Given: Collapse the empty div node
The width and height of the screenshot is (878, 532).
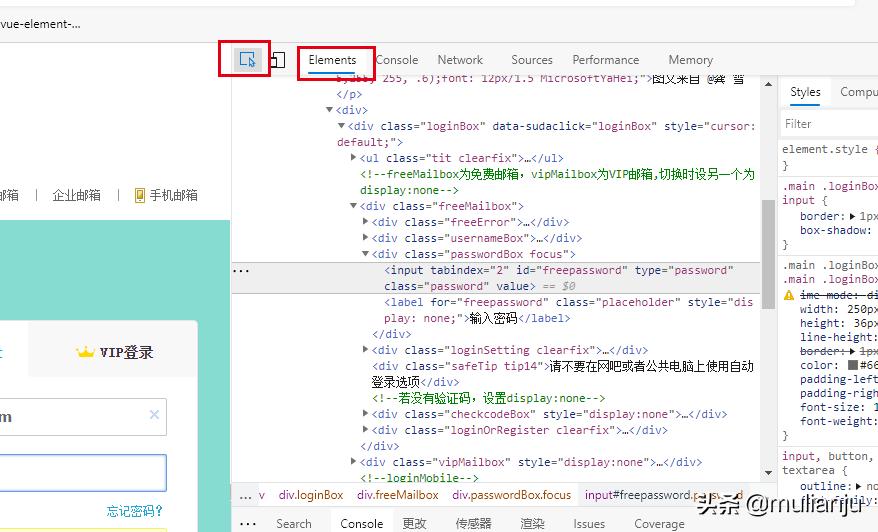Looking at the screenshot, I should (x=329, y=109).
